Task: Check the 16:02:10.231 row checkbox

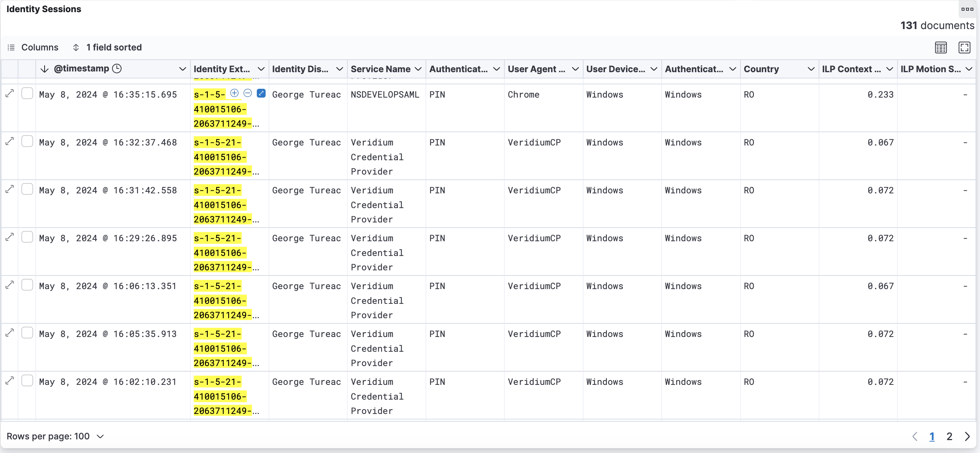Action: click(x=27, y=381)
